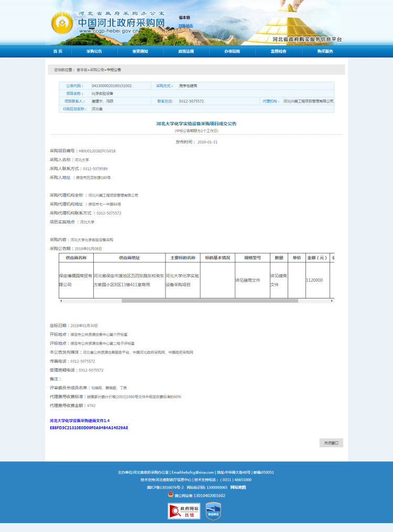Screen dimensions: 393x532
Task: Select the award date 2019年01月30日
Action: coord(84,326)
